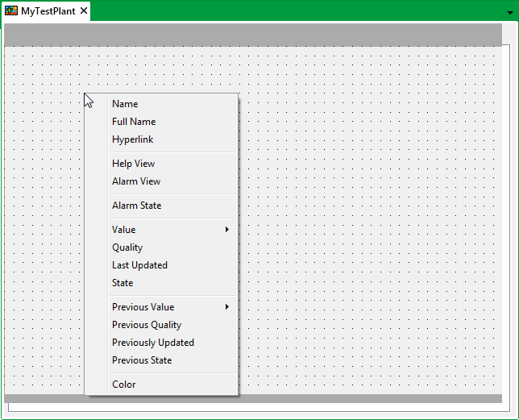
Task: Choose Alarm View from the menu
Action: click(x=136, y=181)
